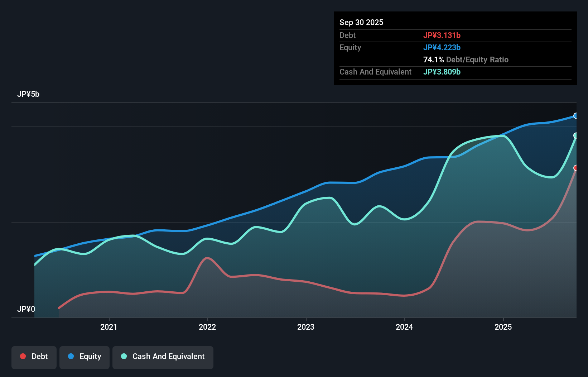Viewport: 588px width, 377px height.
Task: Click the teal Cash And Equivalent legend dot
Action: pos(123,356)
